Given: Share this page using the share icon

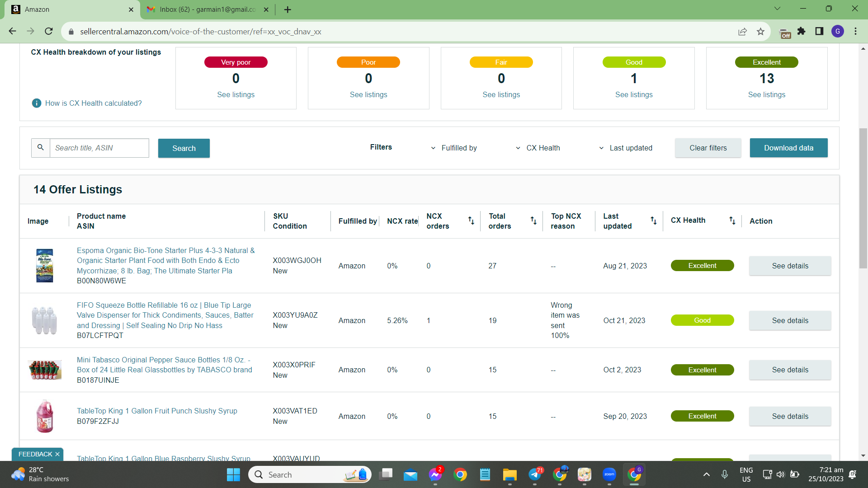Looking at the screenshot, I should point(742,32).
